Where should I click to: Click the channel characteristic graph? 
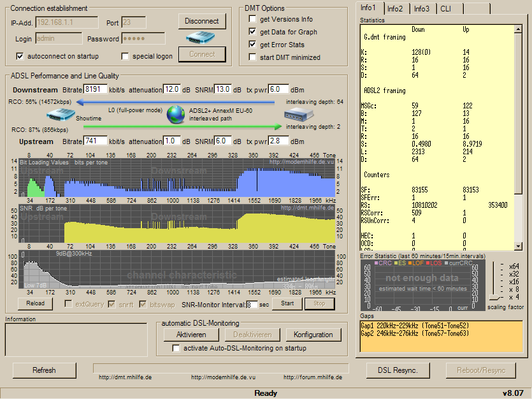pos(176,270)
